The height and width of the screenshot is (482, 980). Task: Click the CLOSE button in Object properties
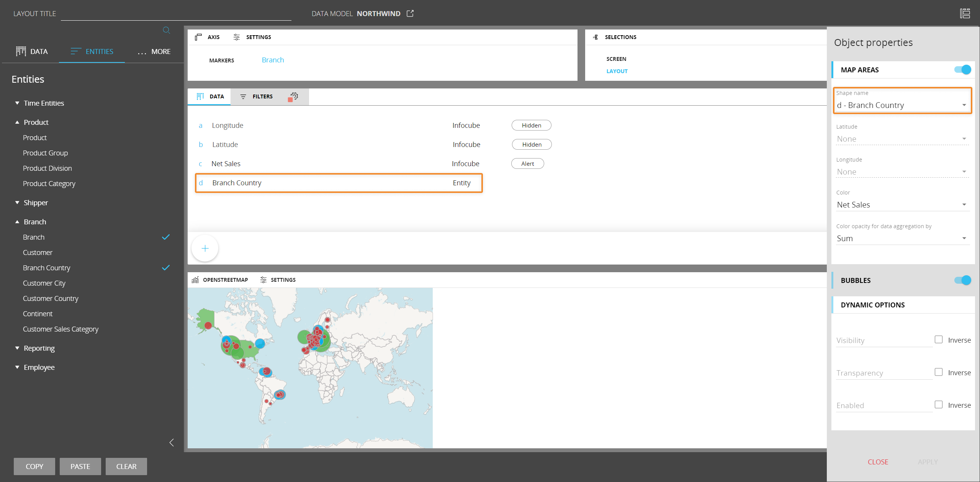pyautogui.click(x=878, y=462)
